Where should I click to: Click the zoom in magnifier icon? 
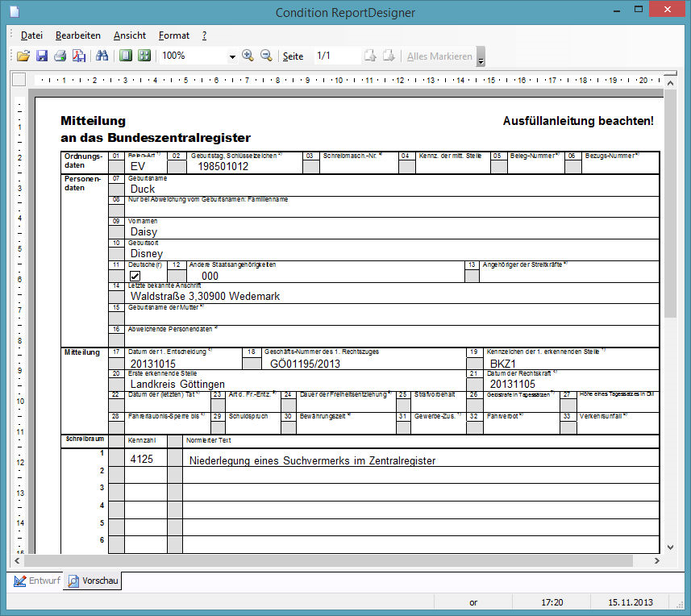click(248, 56)
